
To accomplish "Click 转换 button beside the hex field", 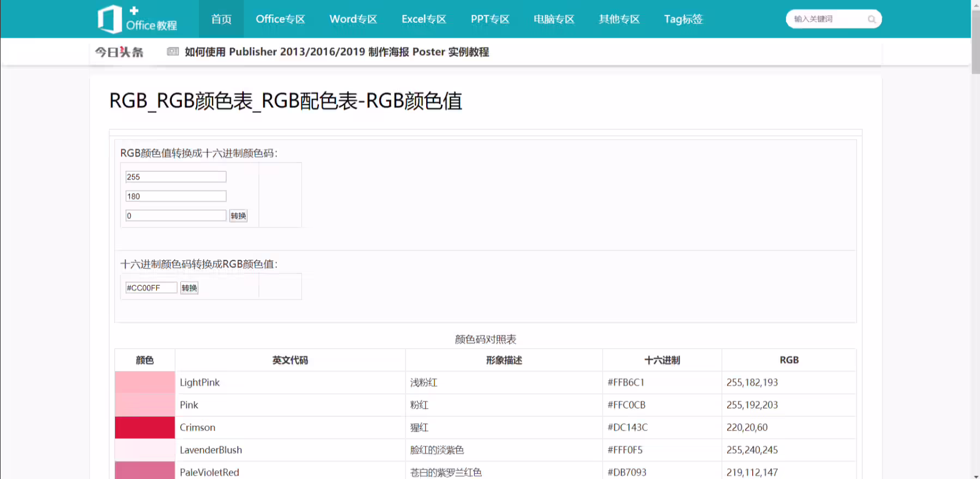I will click(189, 288).
